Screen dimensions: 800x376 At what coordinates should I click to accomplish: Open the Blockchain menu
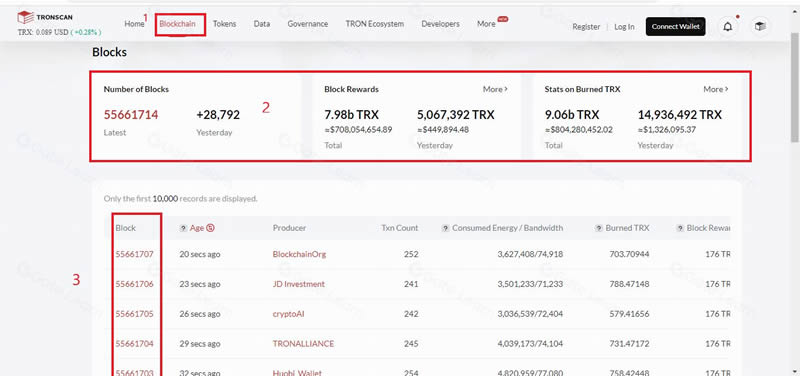178,24
